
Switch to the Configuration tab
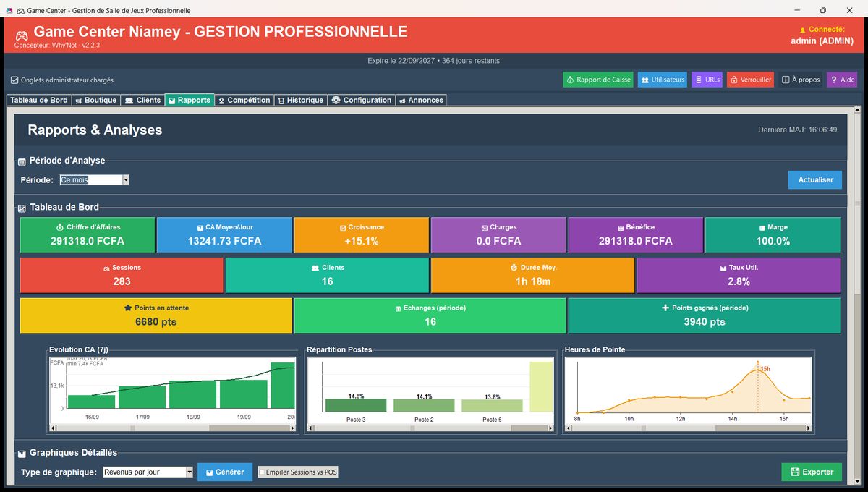(362, 100)
